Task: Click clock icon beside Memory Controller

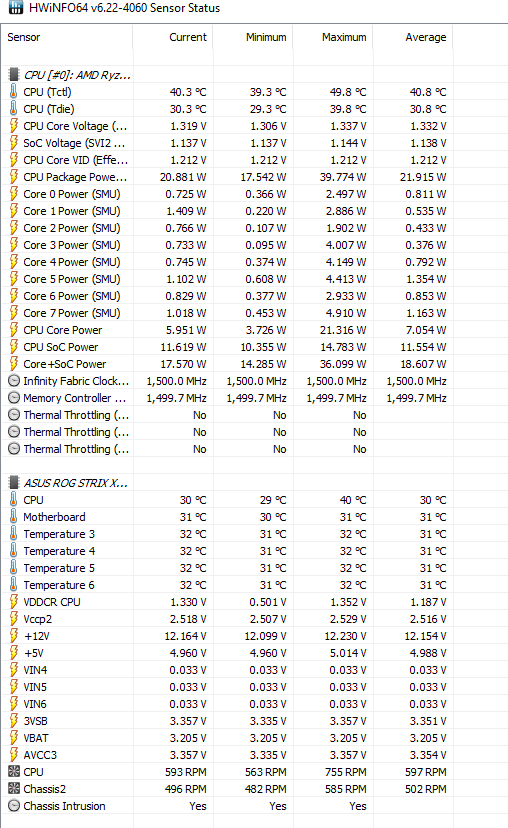Action: pos(14,398)
